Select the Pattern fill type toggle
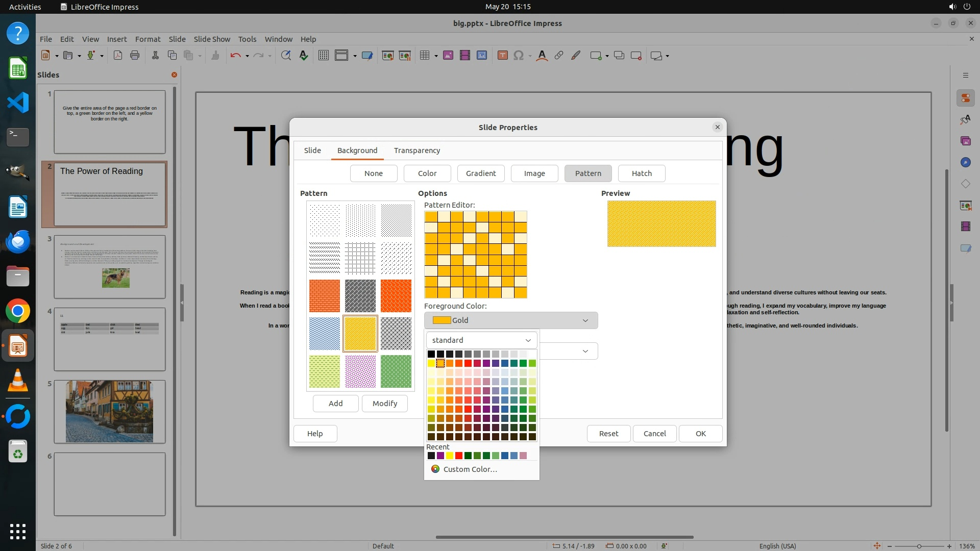The width and height of the screenshot is (980, 551). point(588,173)
